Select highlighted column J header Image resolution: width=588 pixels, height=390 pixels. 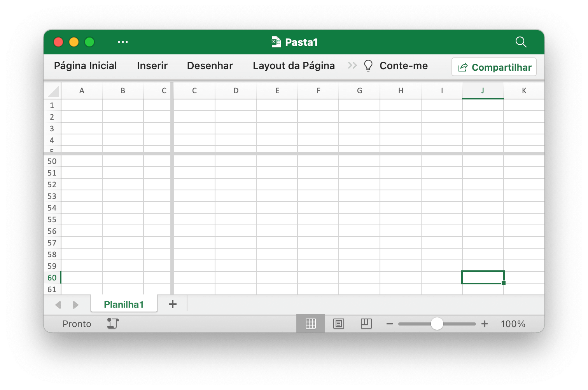(x=483, y=91)
